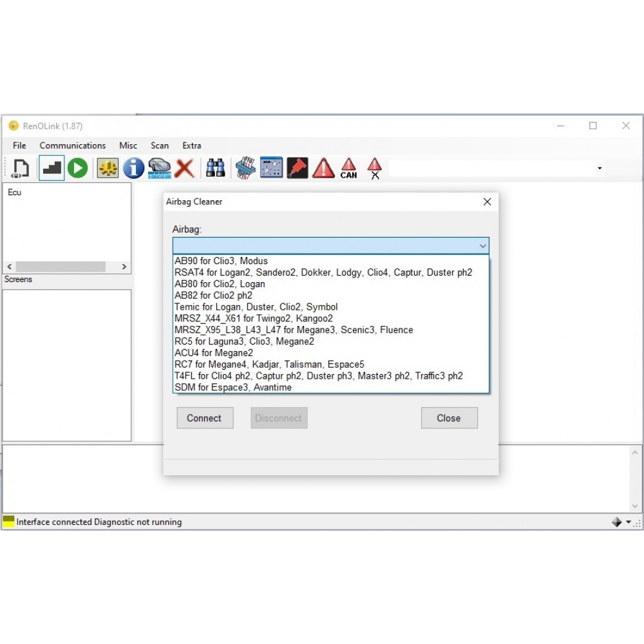Click the red pin icon in toolbar
644x644 pixels.
(x=297, y=169)
